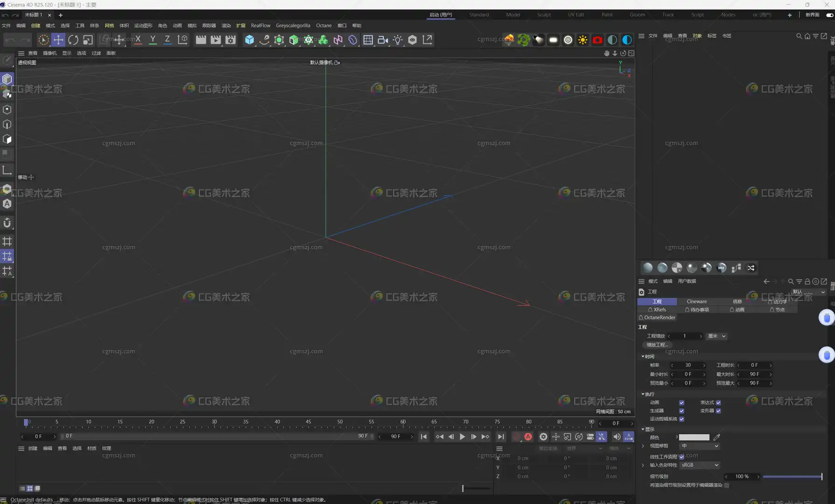Add a Subdivision Surface generator

(279, 40)
